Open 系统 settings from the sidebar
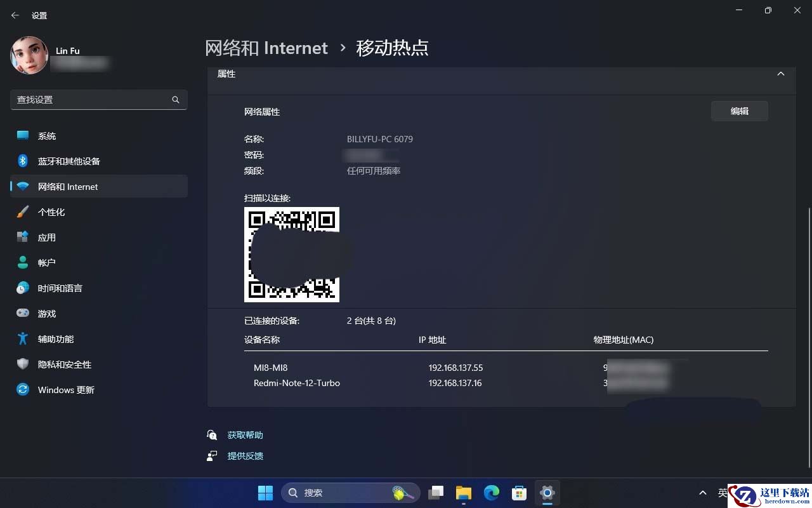 [x=99, y=136]
